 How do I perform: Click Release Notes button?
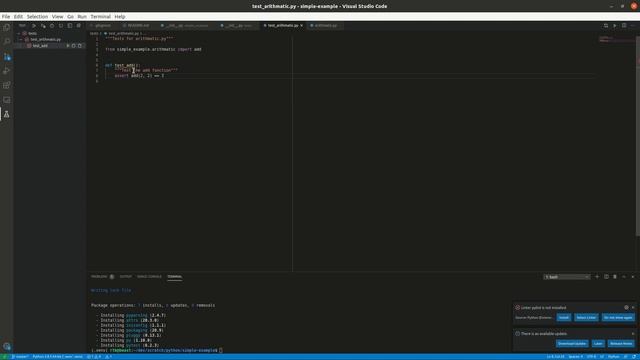(x=621, y=344)
